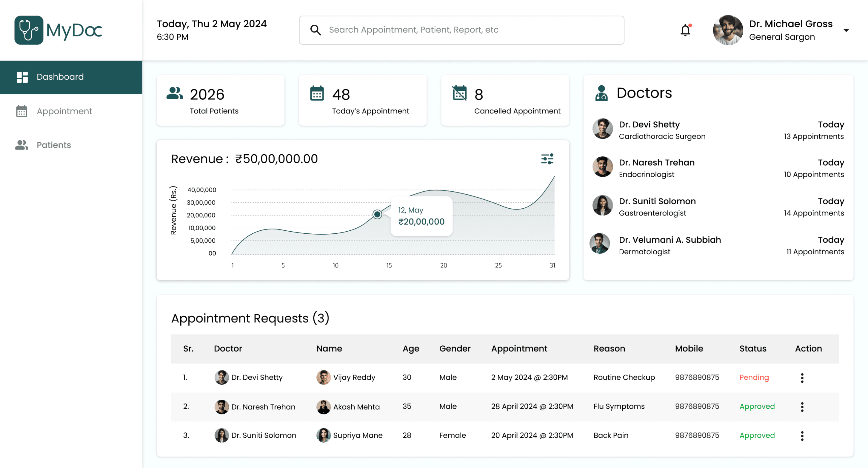Screen dimensions: 868x468
Task: Click the Cancelled Appointment calendar icon
Action: (x=459, y=93)
